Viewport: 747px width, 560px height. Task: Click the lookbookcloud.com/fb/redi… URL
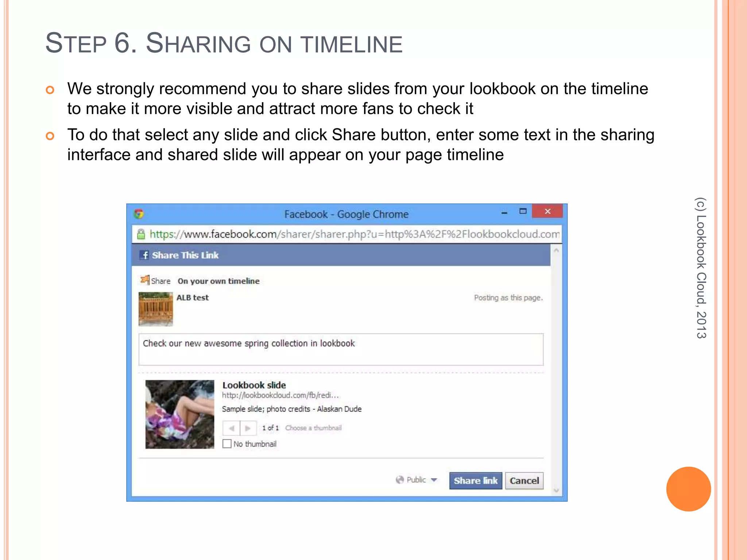[x=280, y=396]
